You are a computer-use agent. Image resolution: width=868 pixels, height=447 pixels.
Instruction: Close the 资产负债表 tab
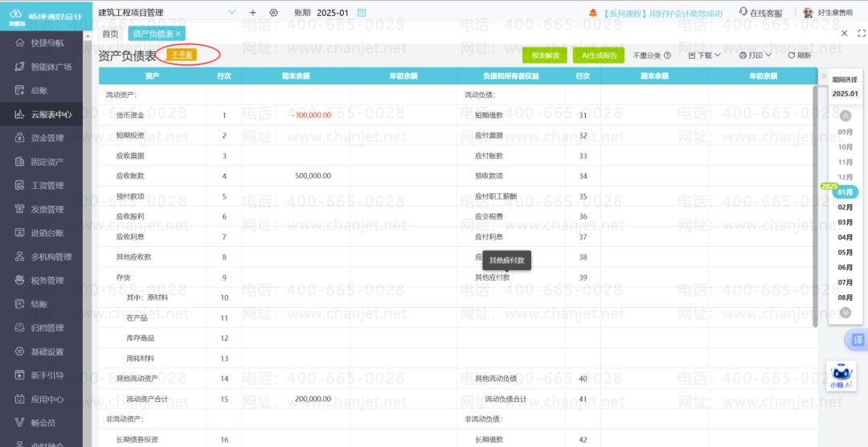[178, 34]
